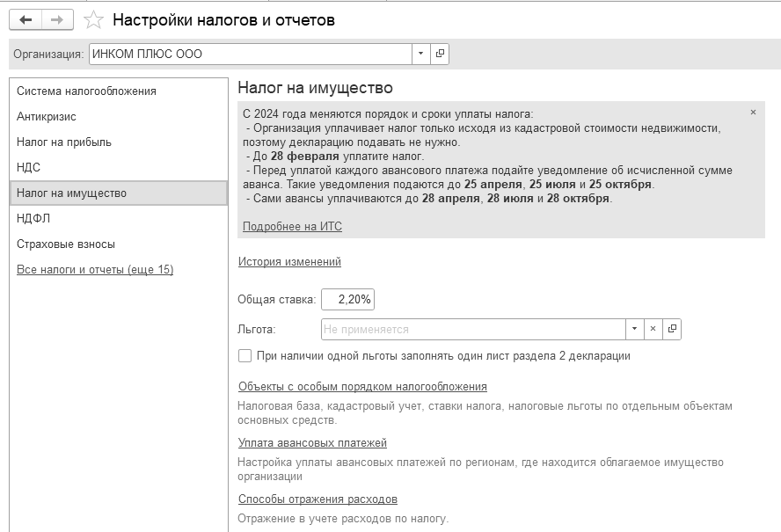Add page to favorites with star icon
The image size is (781, 532).
click(93, 19)
